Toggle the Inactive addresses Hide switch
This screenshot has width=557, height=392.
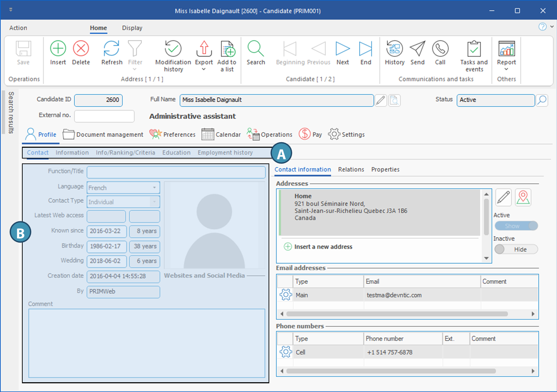(516, 249)
